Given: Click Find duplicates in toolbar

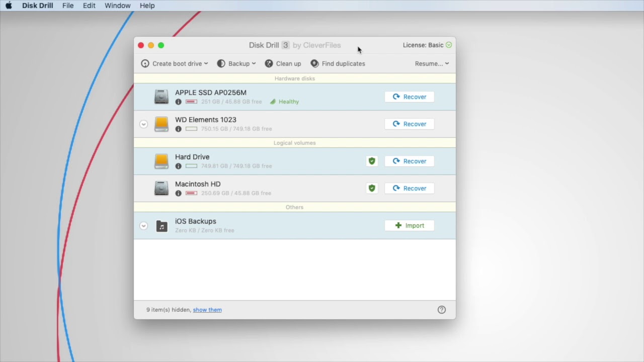Looking at the screenshot, I should pyautogui.click(x=338, y=63).
